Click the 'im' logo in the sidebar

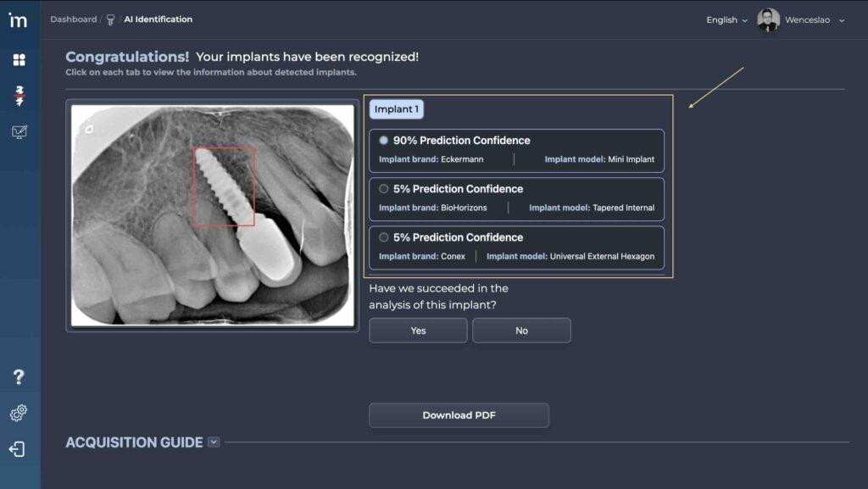tap(18, 20)
